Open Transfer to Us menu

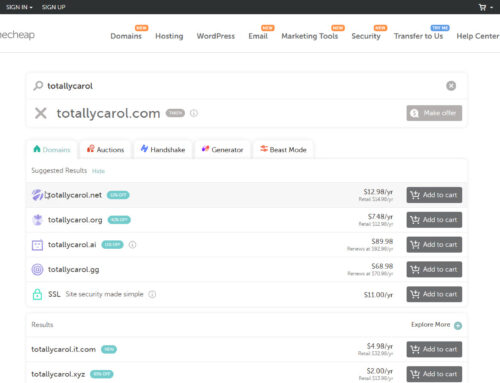tap(418, 36)
